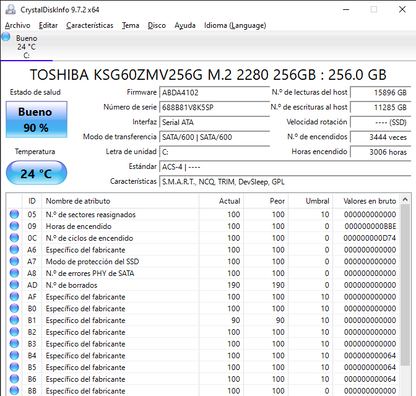Click the attribute list vertical scrollbar thumb
The width and height of the screenshot is (416, 396).
pyautogui.click(x=405, y=285)
